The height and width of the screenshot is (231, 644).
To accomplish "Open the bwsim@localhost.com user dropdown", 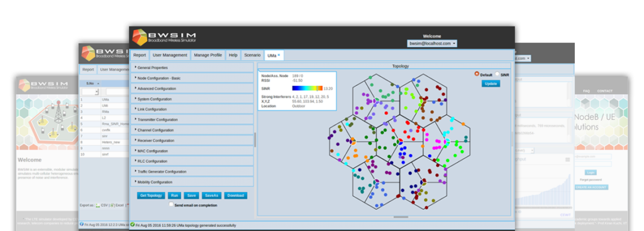I will 432,43.
